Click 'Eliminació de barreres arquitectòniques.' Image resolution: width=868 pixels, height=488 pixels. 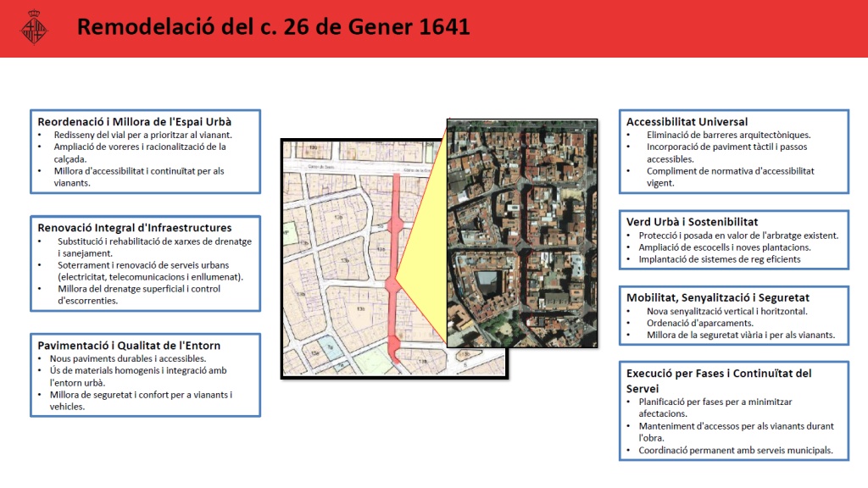728,135
